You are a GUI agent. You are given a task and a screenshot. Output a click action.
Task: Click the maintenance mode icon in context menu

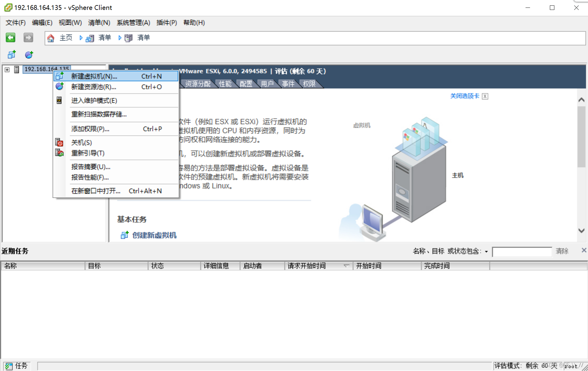coord(59,100)
